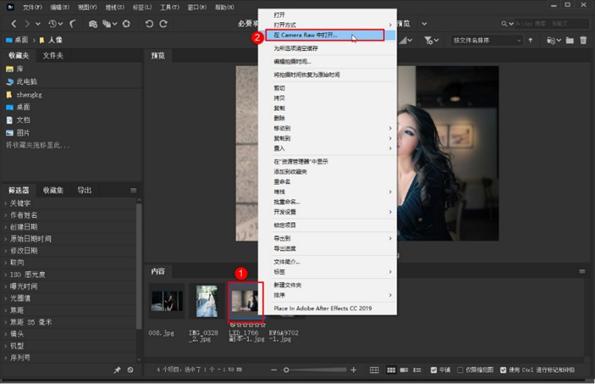Viewport: 595px width, 384px height.
Task: Open the 编辑(E) menu
Action: pos(60,7)
